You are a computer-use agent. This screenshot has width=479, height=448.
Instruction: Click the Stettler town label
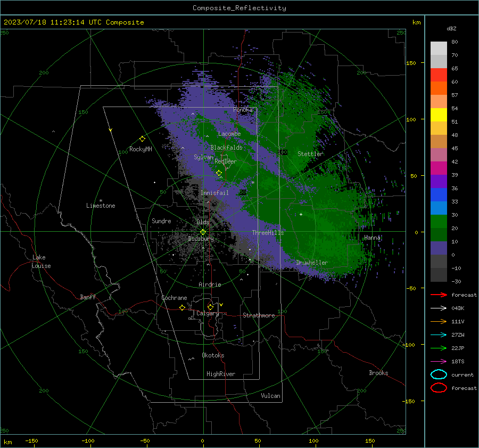click(310, 154)
